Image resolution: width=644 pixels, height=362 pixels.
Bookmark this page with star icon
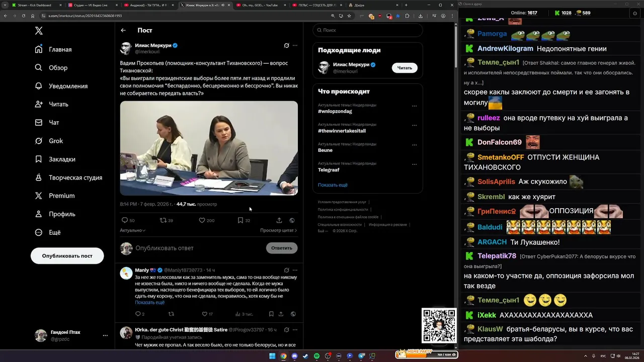pos(349,16)
